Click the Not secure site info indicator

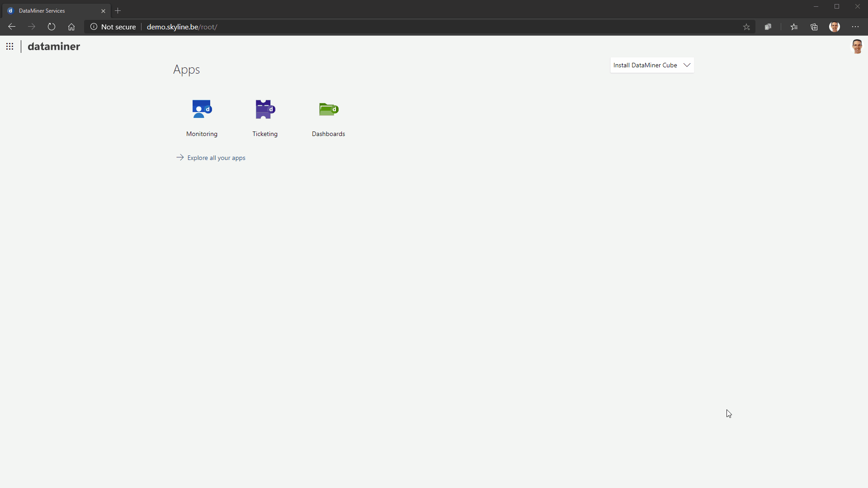coord(113,27)
